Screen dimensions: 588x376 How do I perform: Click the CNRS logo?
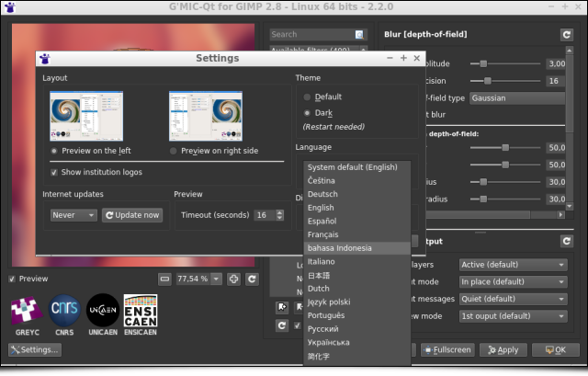(x=64, y=315)
